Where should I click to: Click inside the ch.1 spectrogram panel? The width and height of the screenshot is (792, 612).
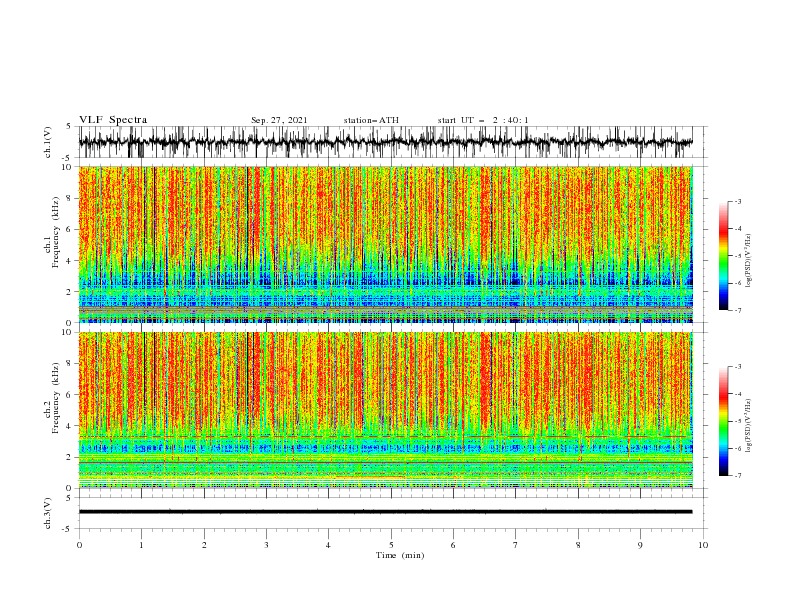tap(385, 244)
